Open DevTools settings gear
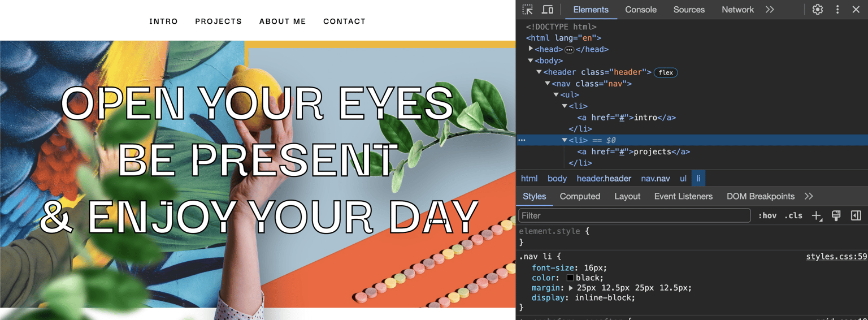This screenshot has width=868, height=320. pos(817,10)
